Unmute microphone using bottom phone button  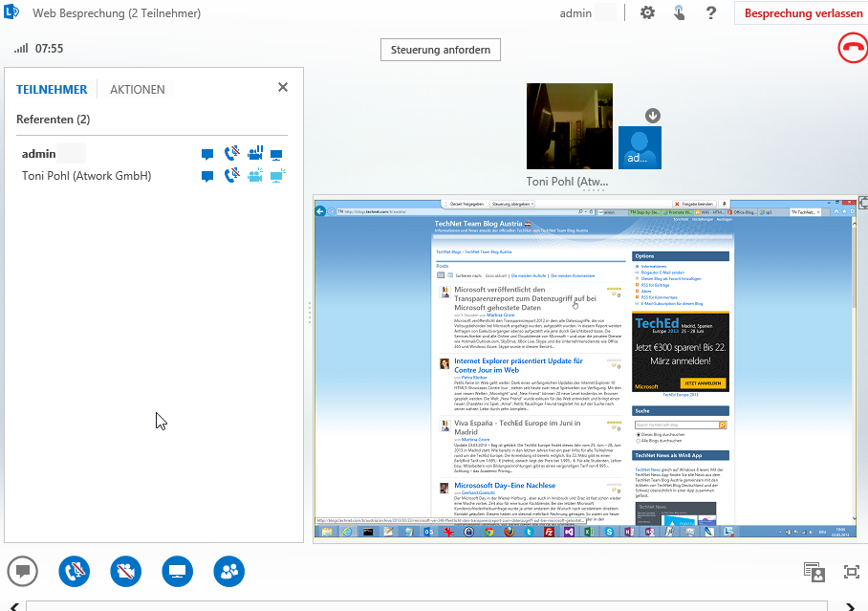[75, 572]
